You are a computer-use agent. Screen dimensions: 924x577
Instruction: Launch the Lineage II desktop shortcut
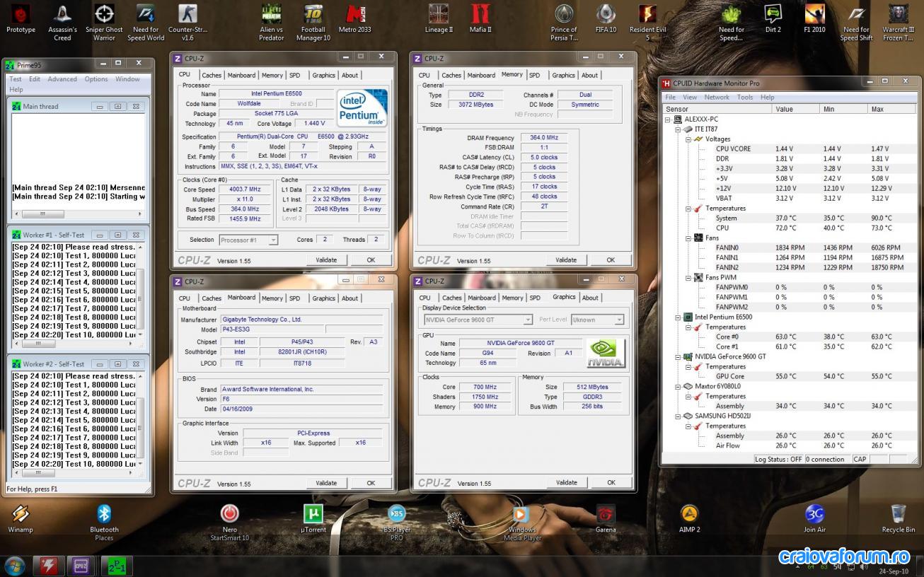[x=439, y=18]
